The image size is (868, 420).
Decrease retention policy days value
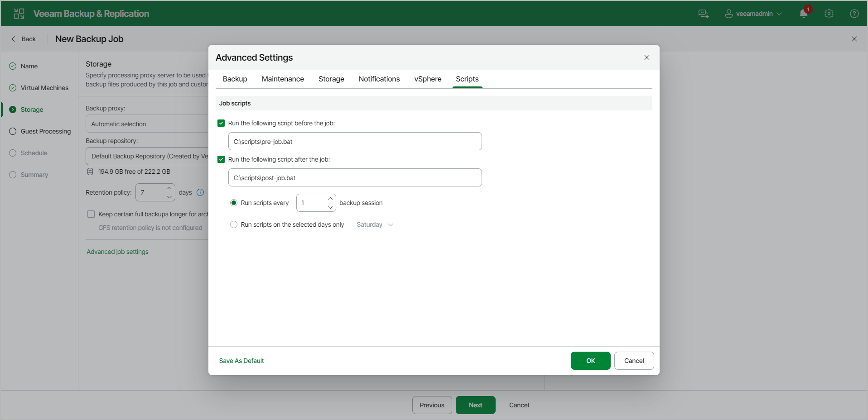(169, 197)
